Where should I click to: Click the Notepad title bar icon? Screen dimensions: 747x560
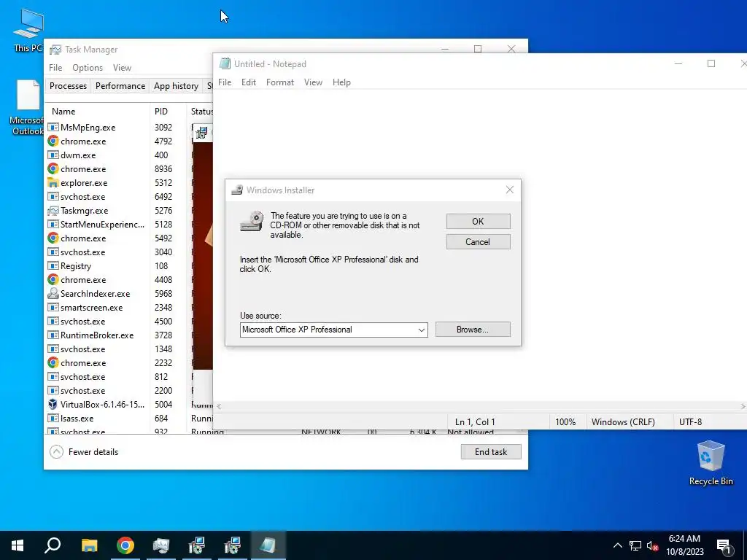[x=225, y=64]
